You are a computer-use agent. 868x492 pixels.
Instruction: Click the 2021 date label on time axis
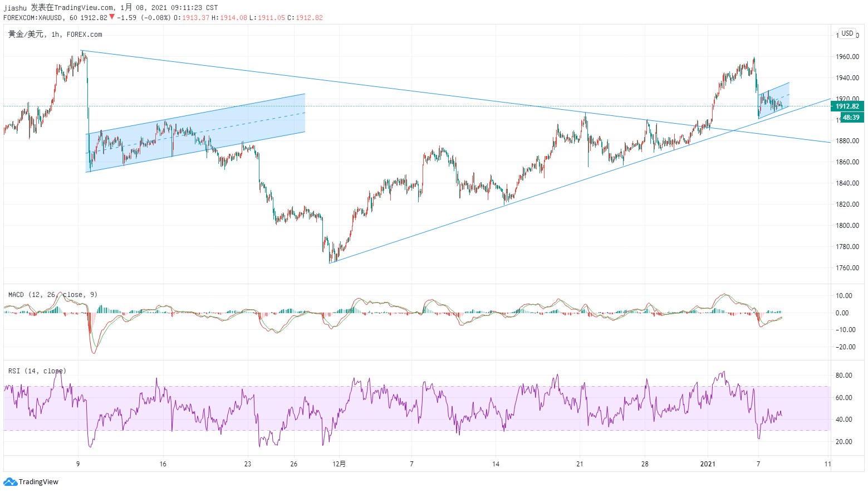coord(708,464)
